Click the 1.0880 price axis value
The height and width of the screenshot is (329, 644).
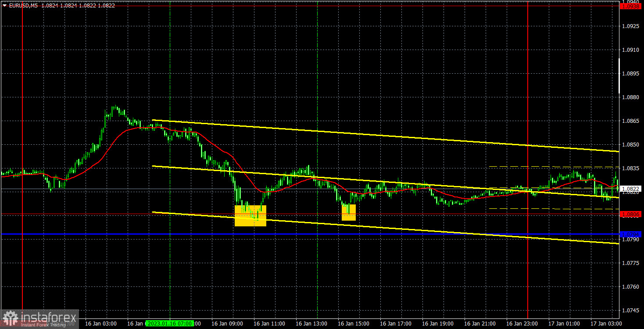coord(631,97)
